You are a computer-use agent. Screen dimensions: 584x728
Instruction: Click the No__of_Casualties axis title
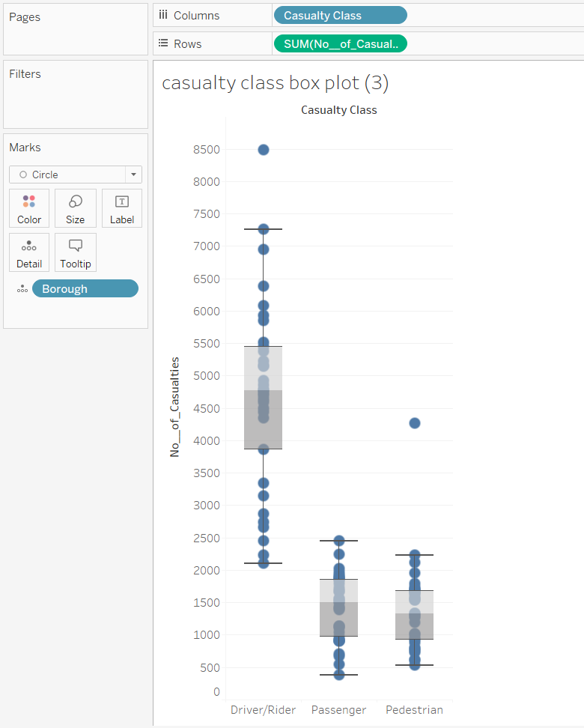(174, 407)
